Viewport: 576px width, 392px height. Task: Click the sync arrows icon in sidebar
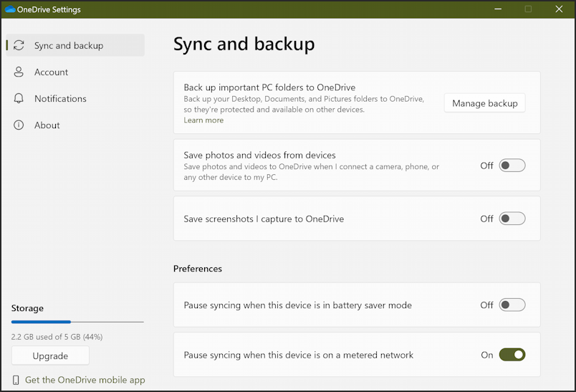(19, 45)
